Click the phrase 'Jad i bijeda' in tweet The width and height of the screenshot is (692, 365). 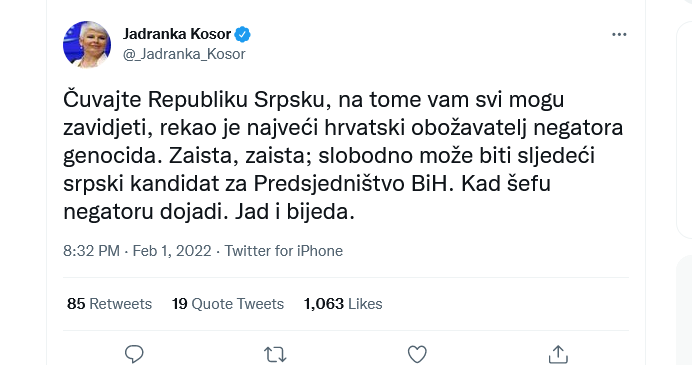tap(293, 212)
